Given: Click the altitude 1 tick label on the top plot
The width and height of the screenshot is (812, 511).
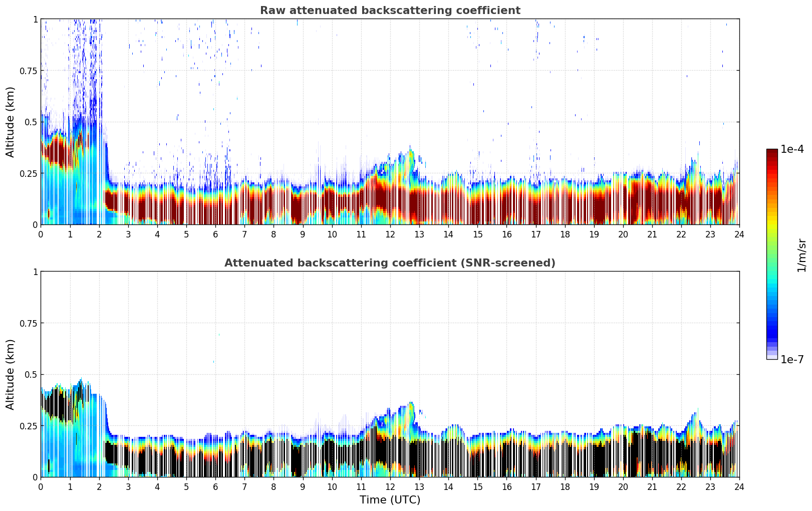Looking at the screenshot, I should click(35, 20).
